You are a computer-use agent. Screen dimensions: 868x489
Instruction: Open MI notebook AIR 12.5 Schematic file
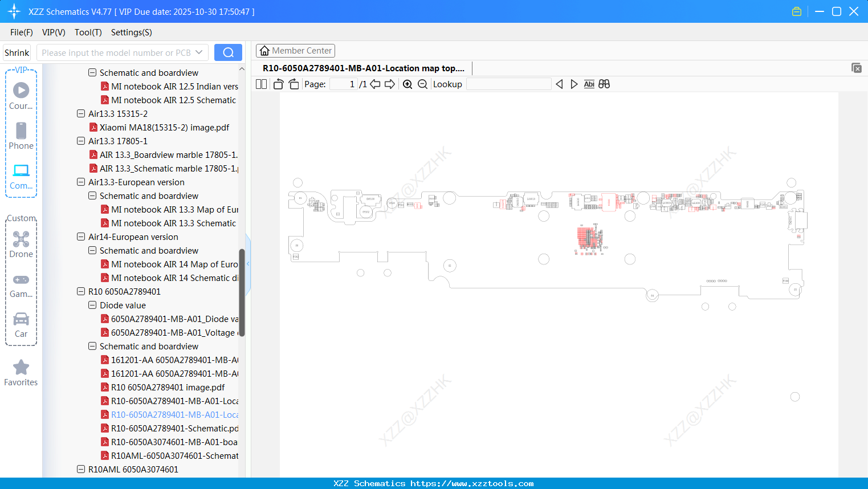pyautogui.click(x=168, y=100)
